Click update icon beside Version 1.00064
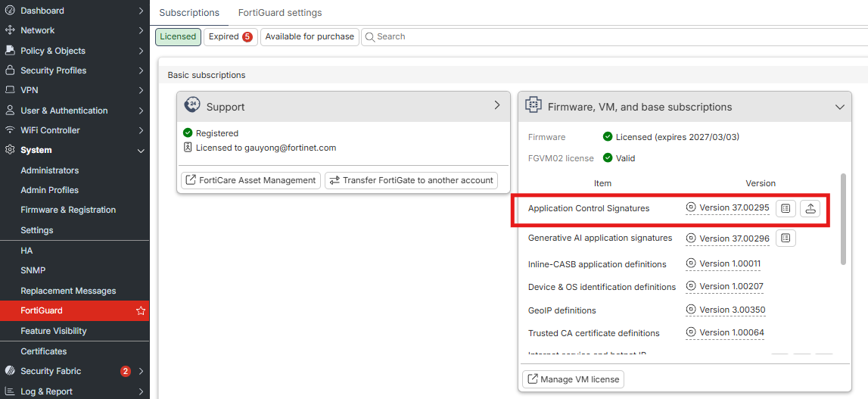 tap(691, 332)
